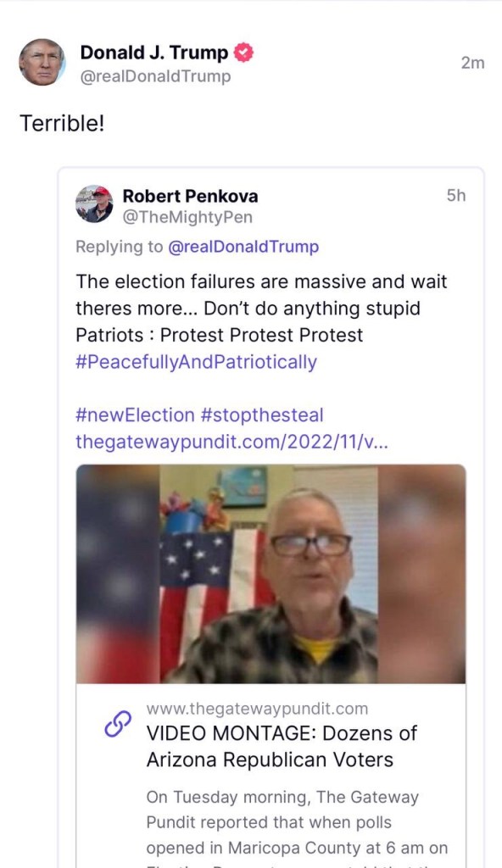Open the video thumbnail of man with flag

271,574
